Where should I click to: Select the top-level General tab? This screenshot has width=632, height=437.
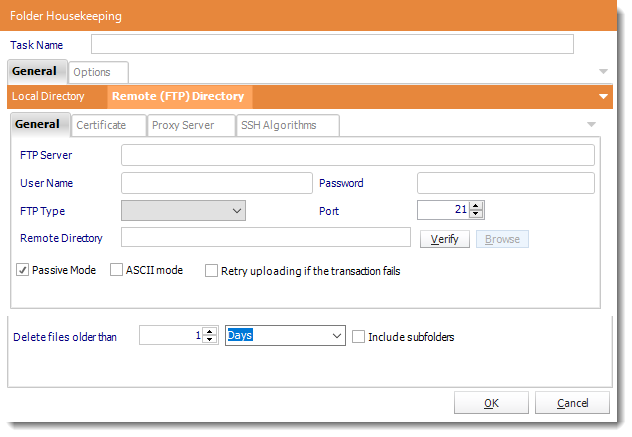[x=37, y=71]
